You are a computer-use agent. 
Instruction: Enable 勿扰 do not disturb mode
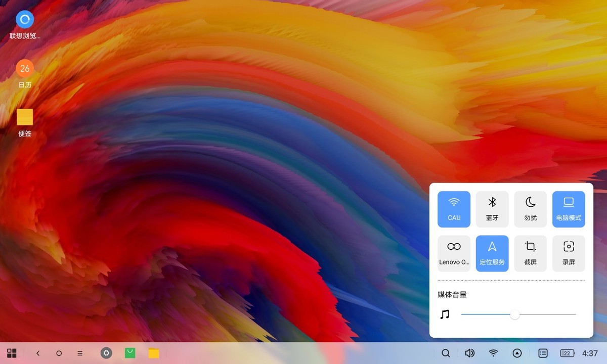tap(530, 209)
